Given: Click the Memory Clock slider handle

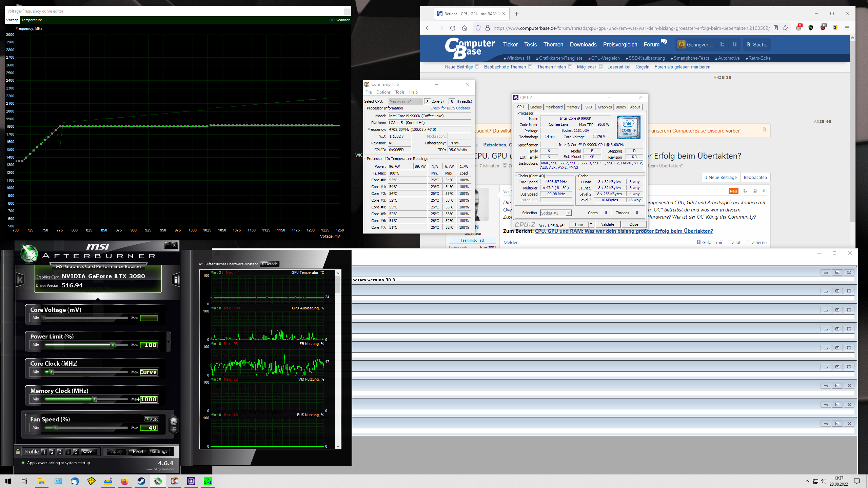Looking at the screenshot, I should [x=95, y=399].
